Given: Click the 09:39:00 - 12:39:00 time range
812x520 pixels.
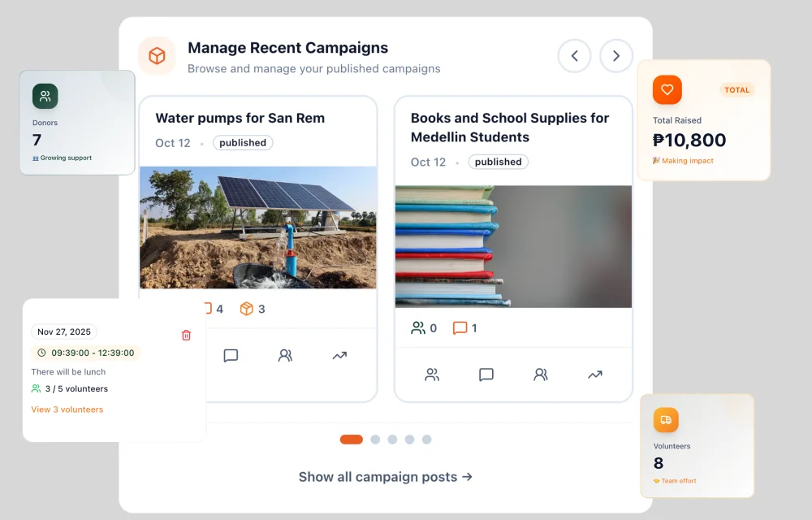Looking at the screenshot, I should [93, 353].
